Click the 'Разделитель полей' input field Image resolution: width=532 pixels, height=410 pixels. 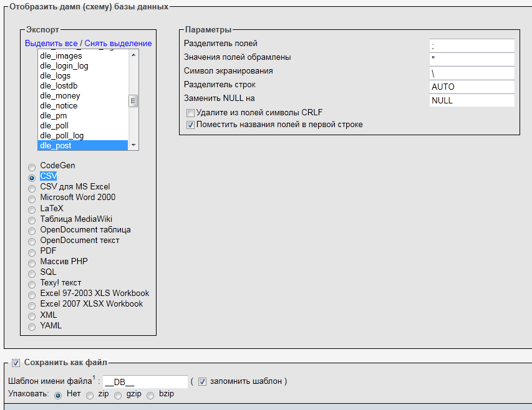click(x=472, y=45)
